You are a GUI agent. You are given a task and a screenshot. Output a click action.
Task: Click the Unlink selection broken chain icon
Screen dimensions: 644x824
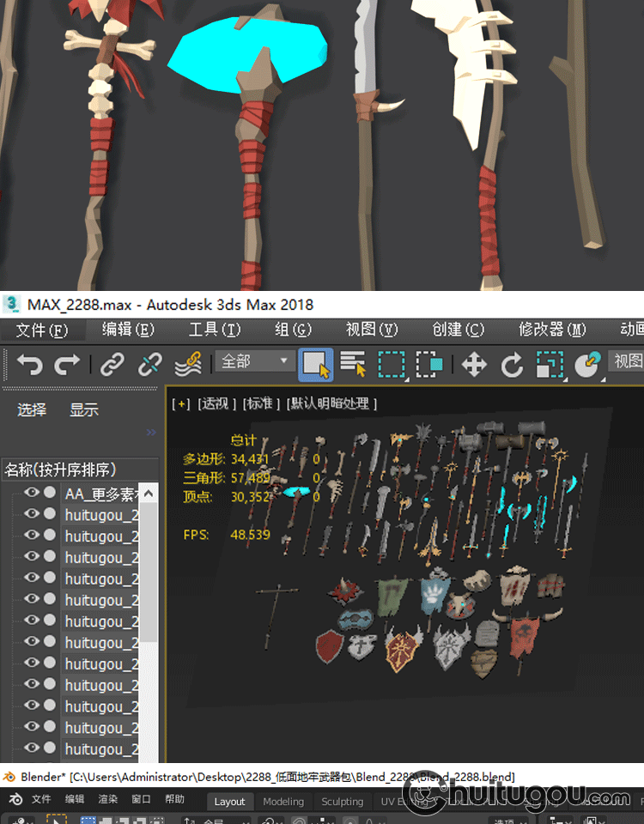pos(150,364)
